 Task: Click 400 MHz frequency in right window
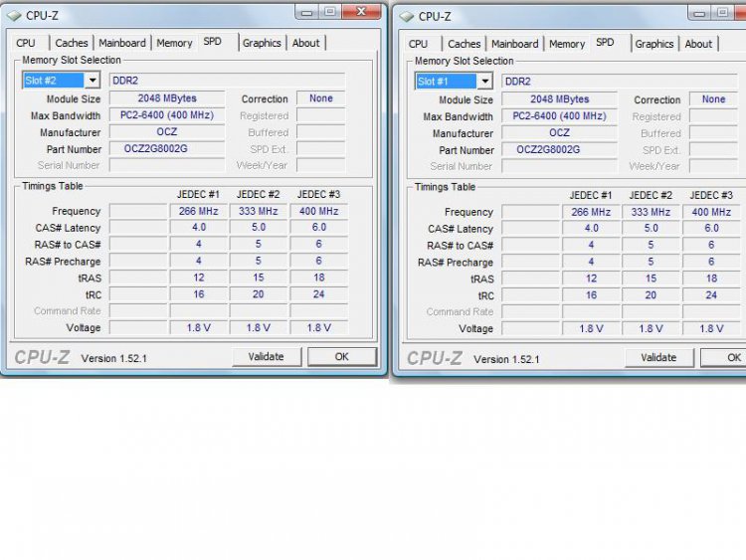click(711, 212)
